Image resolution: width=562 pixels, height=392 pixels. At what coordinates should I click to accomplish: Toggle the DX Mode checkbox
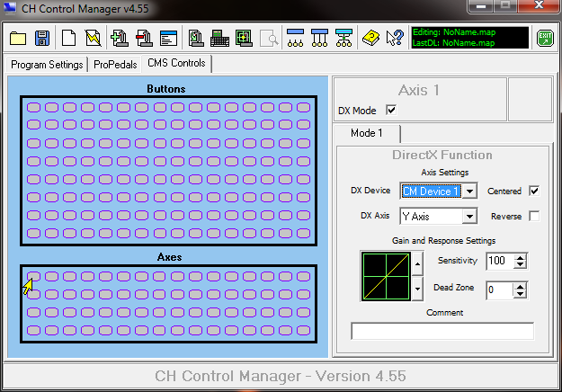click(391, 110)
